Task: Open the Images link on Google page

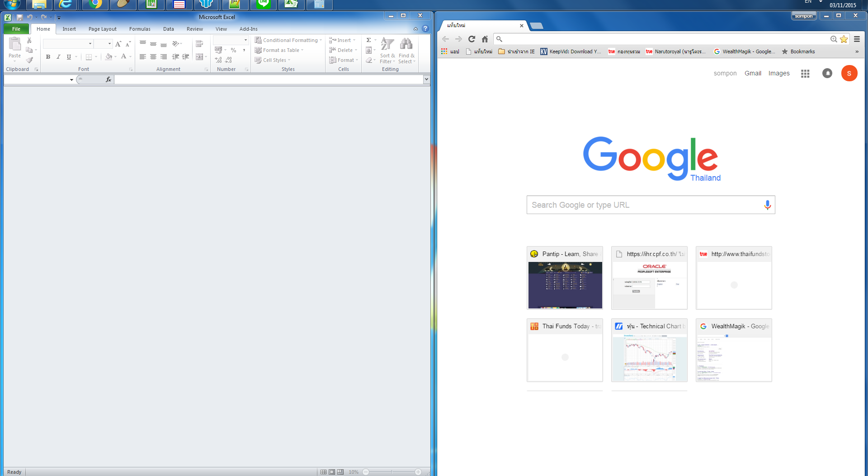Action: pos(779,73)
